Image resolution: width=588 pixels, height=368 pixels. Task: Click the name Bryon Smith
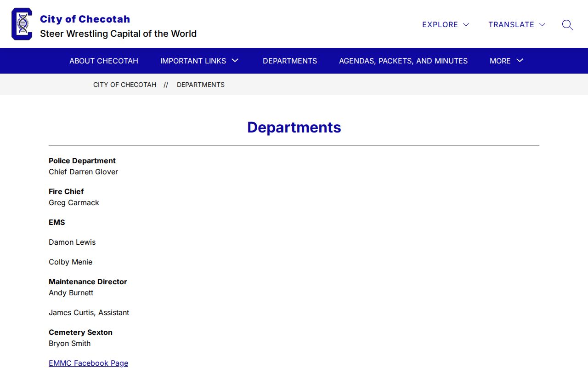coord(70,343)
